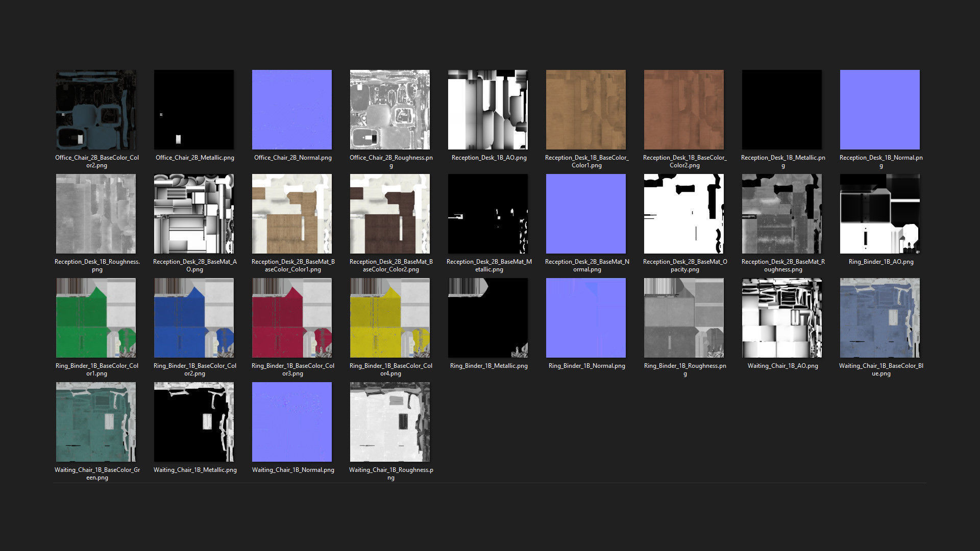Click Reception_Desk_2B_BaseMat_BaseColor_Color2 dark wood texture
The image size is (980, 551).
click(x=390, y=214)
